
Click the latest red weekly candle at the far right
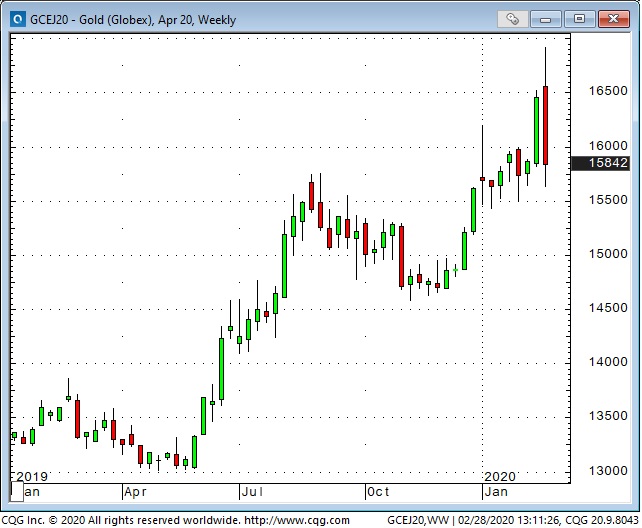tap(545, 125)
